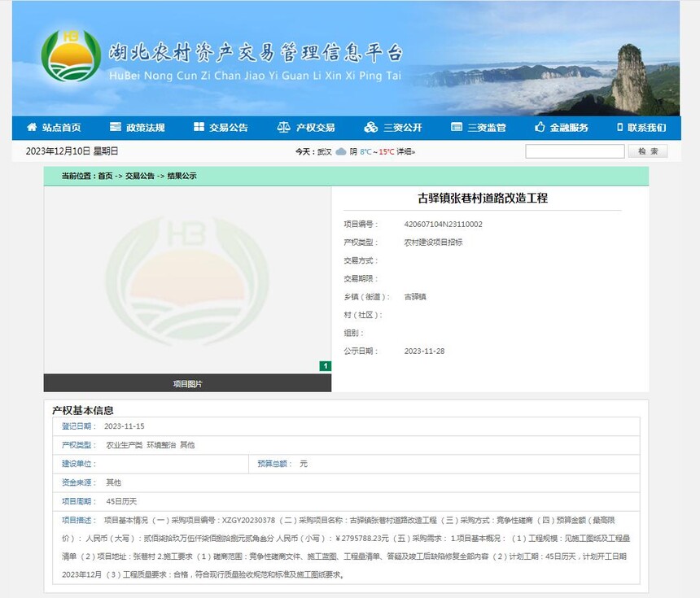Click project number 420607104N23110002
700x598 pixels.
(444, 224)
